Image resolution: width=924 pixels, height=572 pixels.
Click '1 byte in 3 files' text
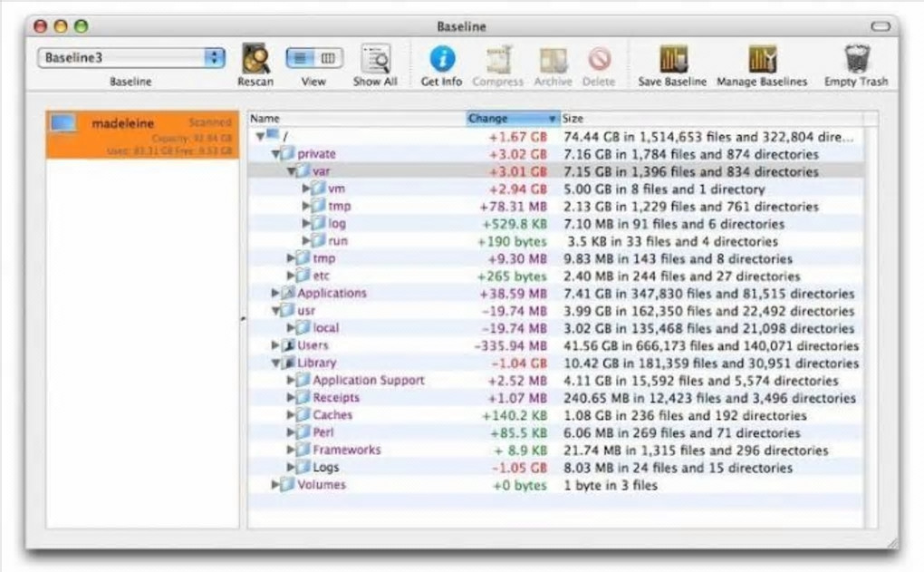click(611, 485)
